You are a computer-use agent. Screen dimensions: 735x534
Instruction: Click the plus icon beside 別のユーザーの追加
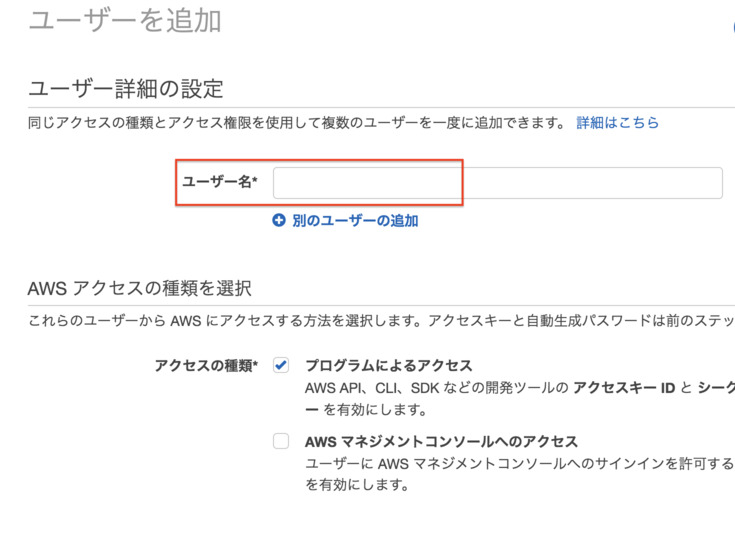coord(279,221)
